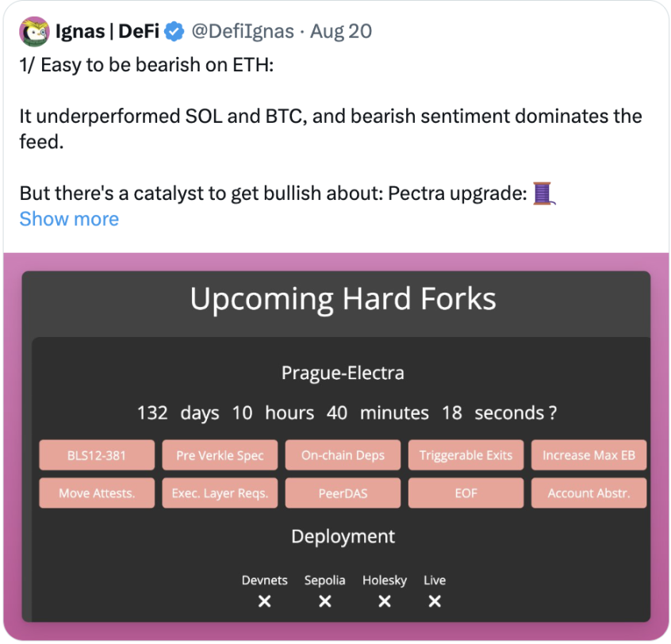Click the X mark under Live
The width and height of the screenshot is (671, 644).
[x=435, y=602]
